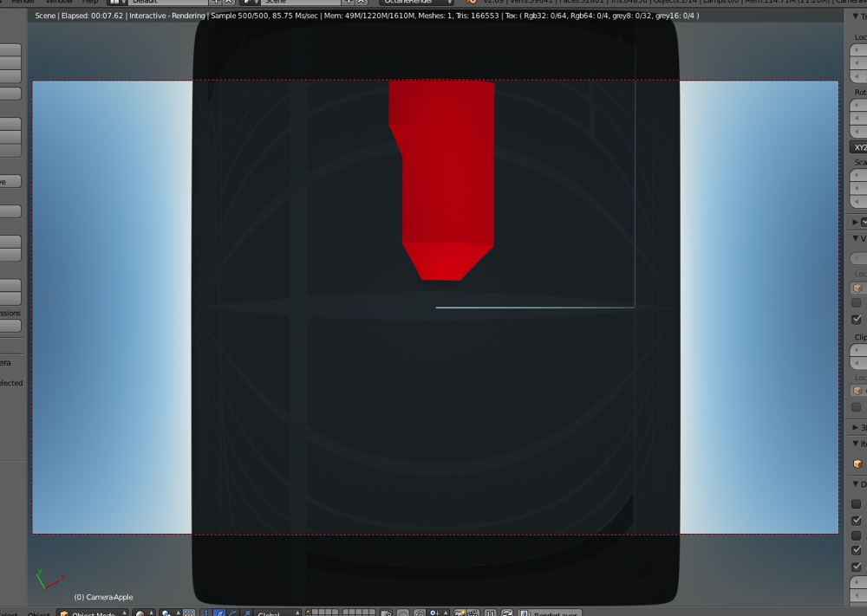Click the "Mem: 49M/1220M/1610M" status text
Screen dimensions: 867x616
[x=368, y=16]
